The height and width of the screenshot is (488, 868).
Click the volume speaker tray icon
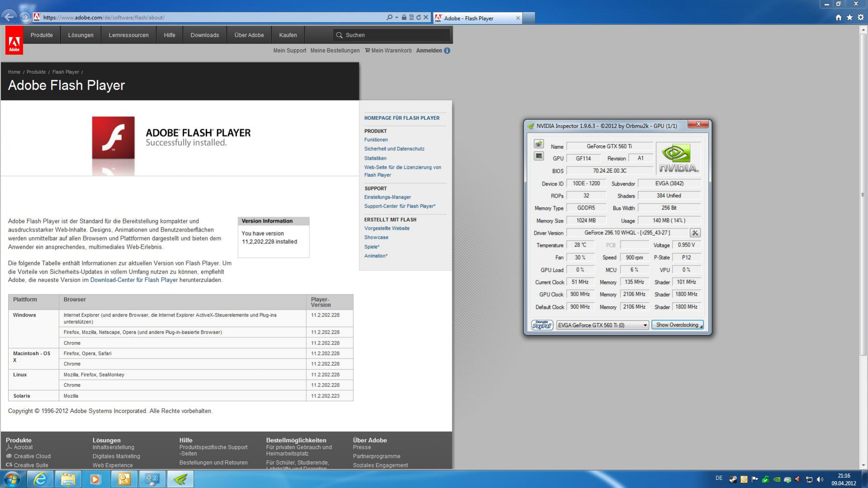click(820, 479)
